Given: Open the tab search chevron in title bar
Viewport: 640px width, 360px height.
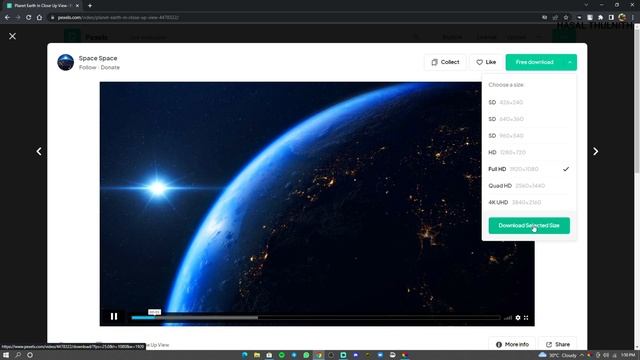Looking at the screenshot, I should click(586, 5).
